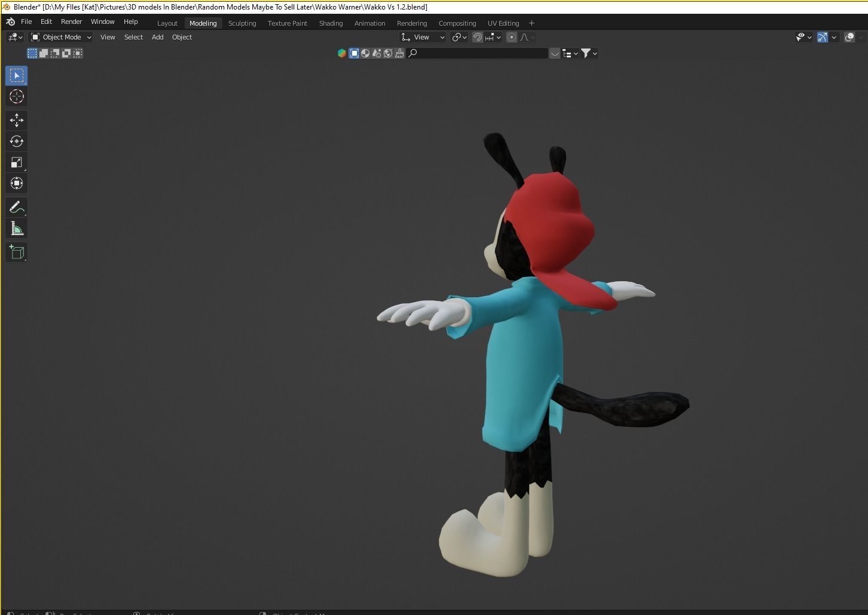
Task: Choose the Intersect Selection mode icon
Action: 78,53
